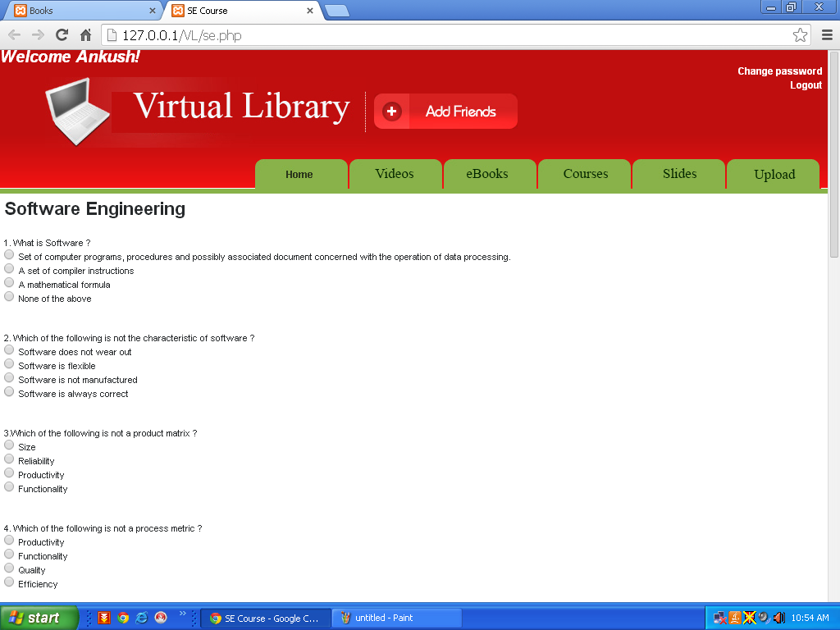Open the Chrome hamburger menu

click(x=827, y=35)
